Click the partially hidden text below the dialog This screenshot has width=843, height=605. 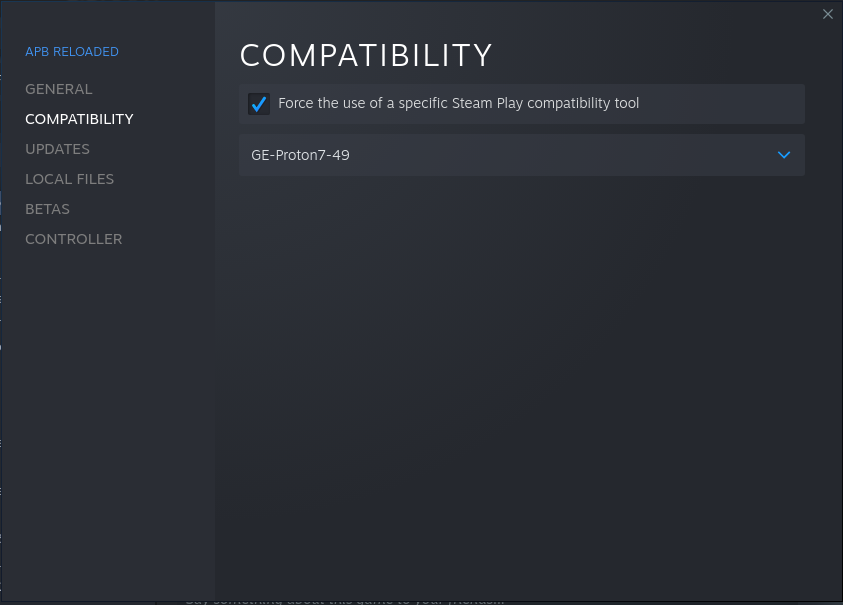344,601
